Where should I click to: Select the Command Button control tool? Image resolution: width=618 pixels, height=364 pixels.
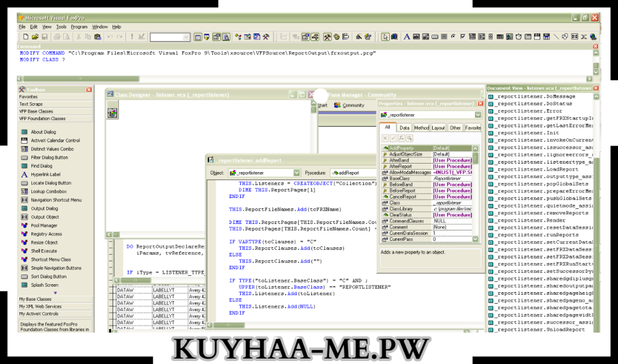(x=435, y=37)
